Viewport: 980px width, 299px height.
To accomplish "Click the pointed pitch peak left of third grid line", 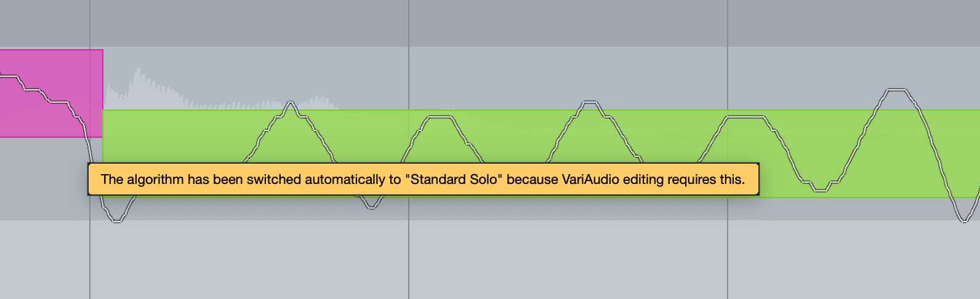I will pos(590,102).
